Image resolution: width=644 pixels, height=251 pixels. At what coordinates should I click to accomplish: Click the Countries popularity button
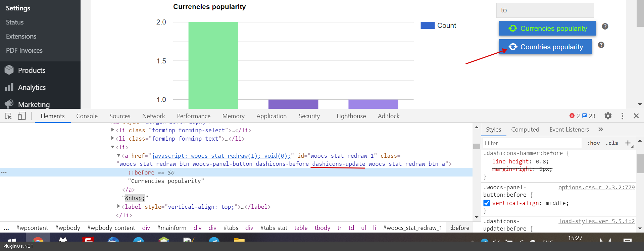coord(545,47)
